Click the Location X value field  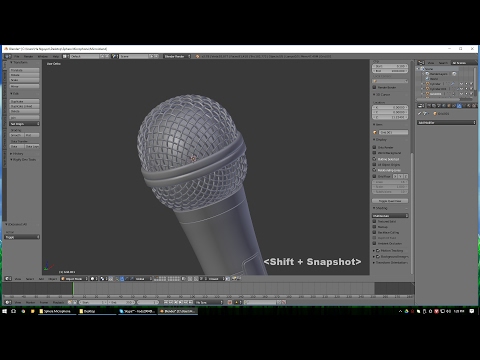coord(390,107)
